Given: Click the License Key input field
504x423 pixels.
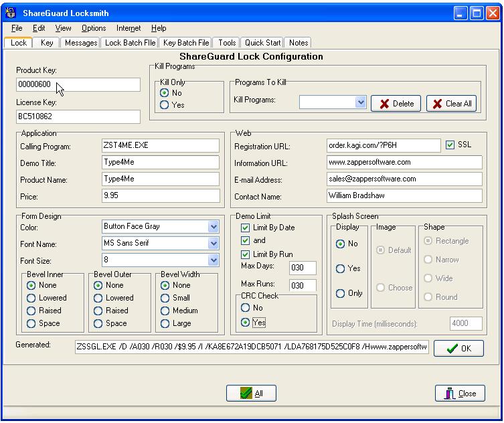Looking at the screenshot, I should pyautogui.click(x=78, y=116).
